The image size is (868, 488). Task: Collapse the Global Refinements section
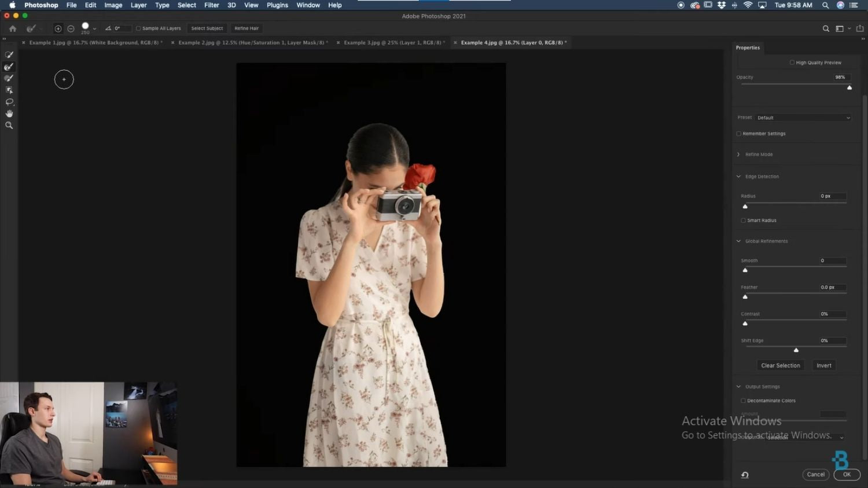click(x=738, y=241)
